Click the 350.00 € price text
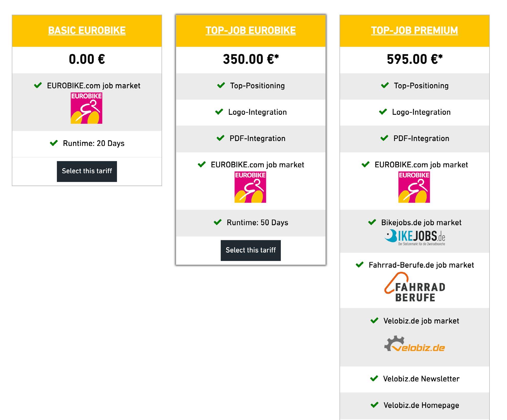The height and width of the screenshot is (420, 507). click(251, 59)
